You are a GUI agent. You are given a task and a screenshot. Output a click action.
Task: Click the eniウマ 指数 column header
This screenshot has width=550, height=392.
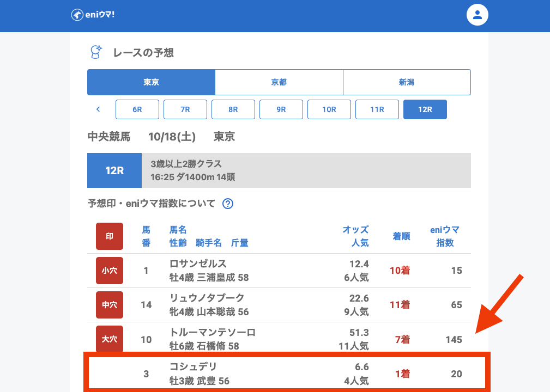[445, 236]
